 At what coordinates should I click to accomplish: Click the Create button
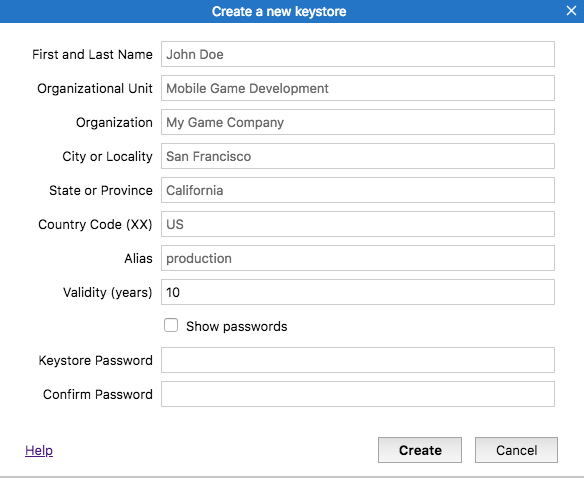pos(420,450)
